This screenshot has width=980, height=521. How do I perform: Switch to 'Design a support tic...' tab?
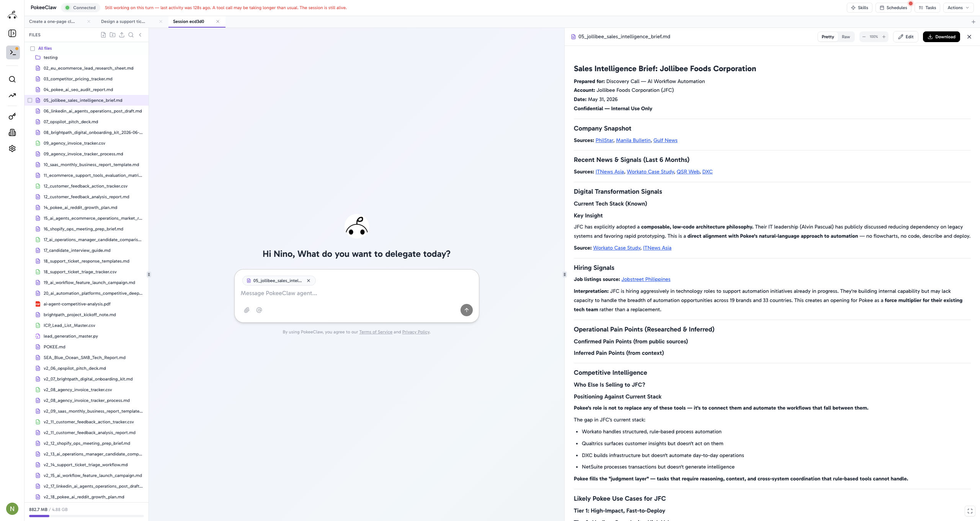123,21
